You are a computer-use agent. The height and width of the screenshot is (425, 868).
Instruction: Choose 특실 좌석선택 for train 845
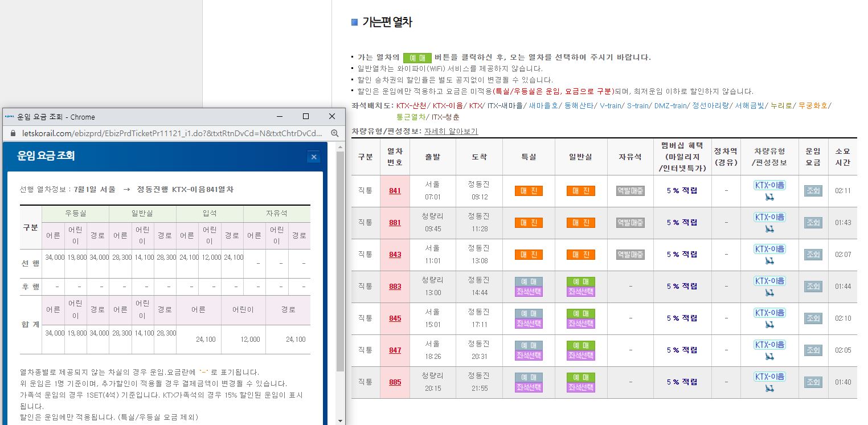pyautogui.click(x=529, y=324)
